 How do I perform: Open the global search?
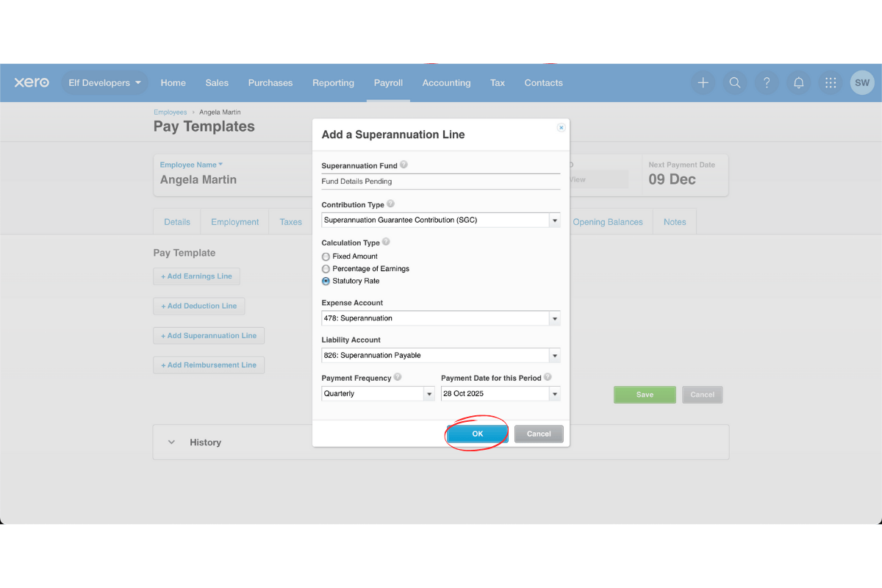735,82
